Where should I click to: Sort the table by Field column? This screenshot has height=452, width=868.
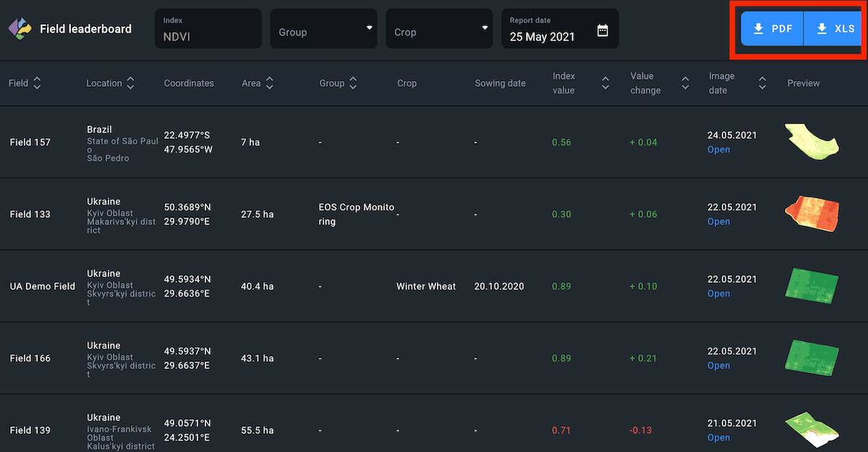[37, 83]
